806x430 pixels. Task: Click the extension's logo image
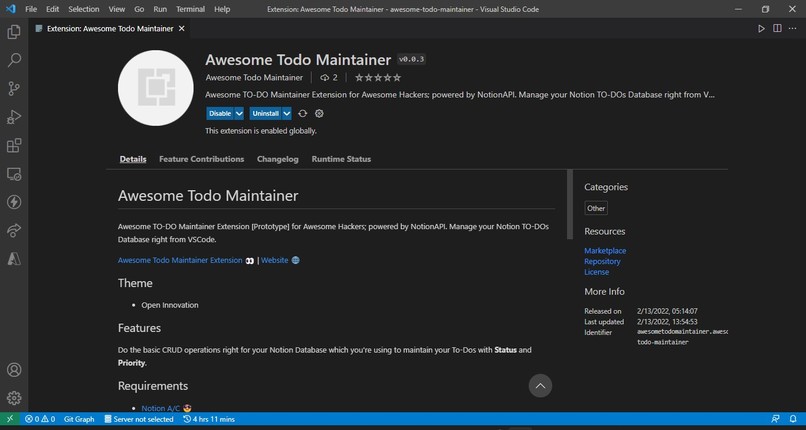tap(156, 88)
